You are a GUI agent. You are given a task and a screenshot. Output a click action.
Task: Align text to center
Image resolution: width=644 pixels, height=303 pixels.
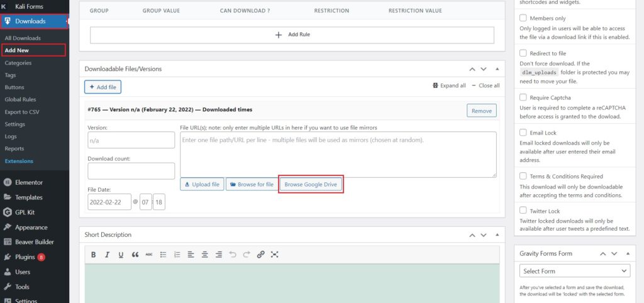pos(205,255)
